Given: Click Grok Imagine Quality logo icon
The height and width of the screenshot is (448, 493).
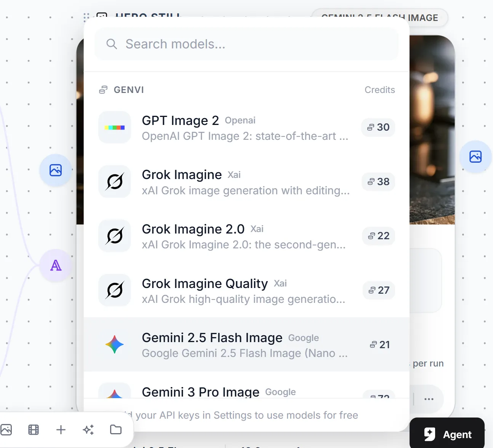Looking at the screenshot, I should pyautogui.click(x=115, y=291).
